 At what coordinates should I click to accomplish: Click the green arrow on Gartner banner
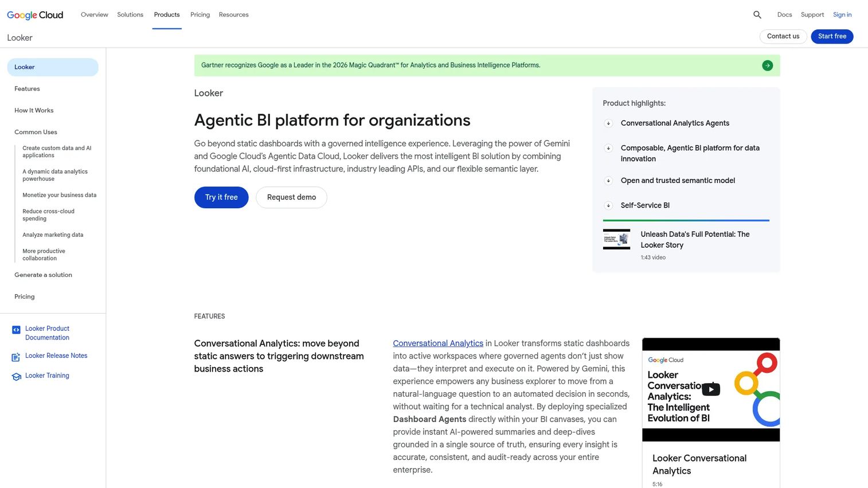pos(767,65)
